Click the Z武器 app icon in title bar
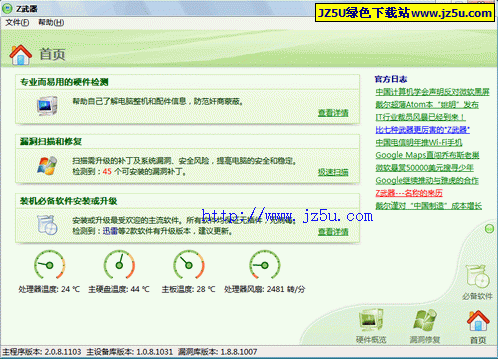The width and height of the screenshot is (498, 360). 7,8
